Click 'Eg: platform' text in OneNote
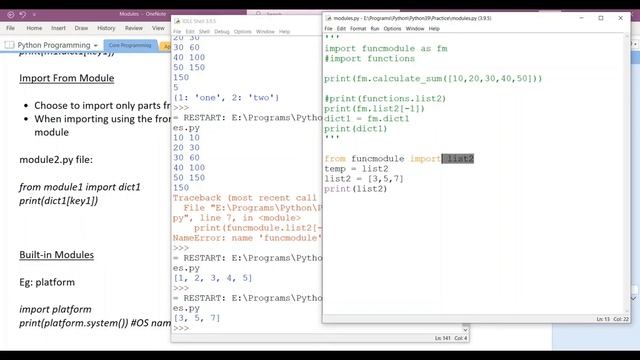This screenshot has height=360, width=640. [47, 282]
